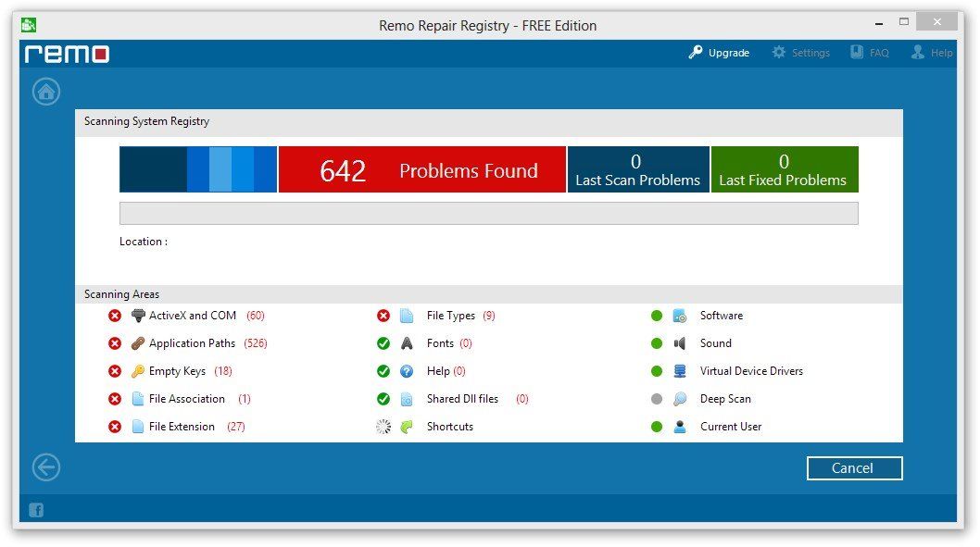Click the File Extension label
This screenshot has height=547, width=980.
182,427
